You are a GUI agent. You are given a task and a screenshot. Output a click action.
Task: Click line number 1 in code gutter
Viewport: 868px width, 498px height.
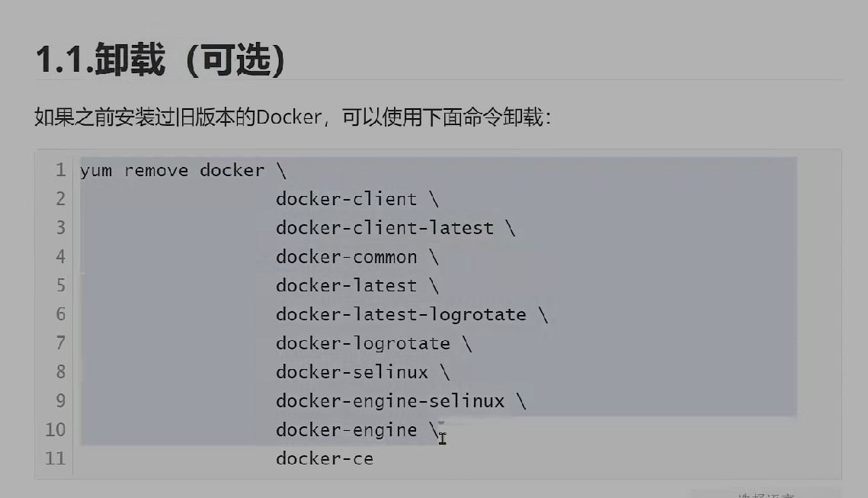(x=60, y=170)
